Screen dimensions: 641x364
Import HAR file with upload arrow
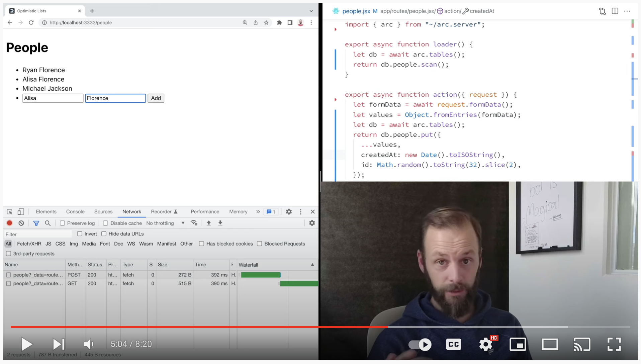point(209,223)
